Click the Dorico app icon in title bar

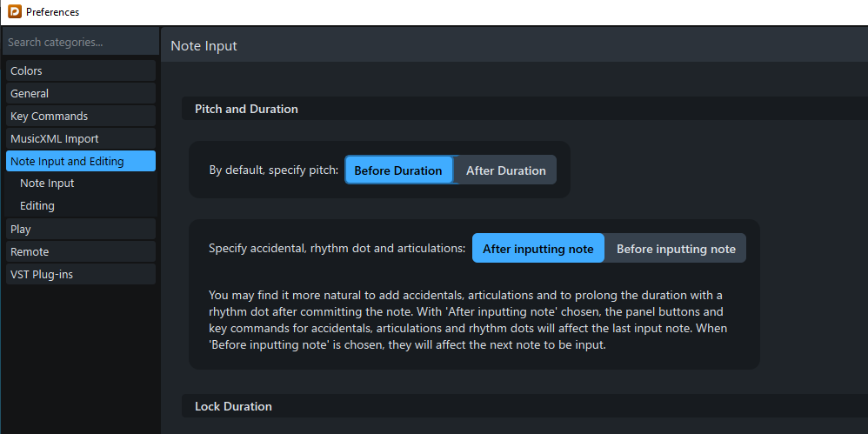click(x=14, y=12)
